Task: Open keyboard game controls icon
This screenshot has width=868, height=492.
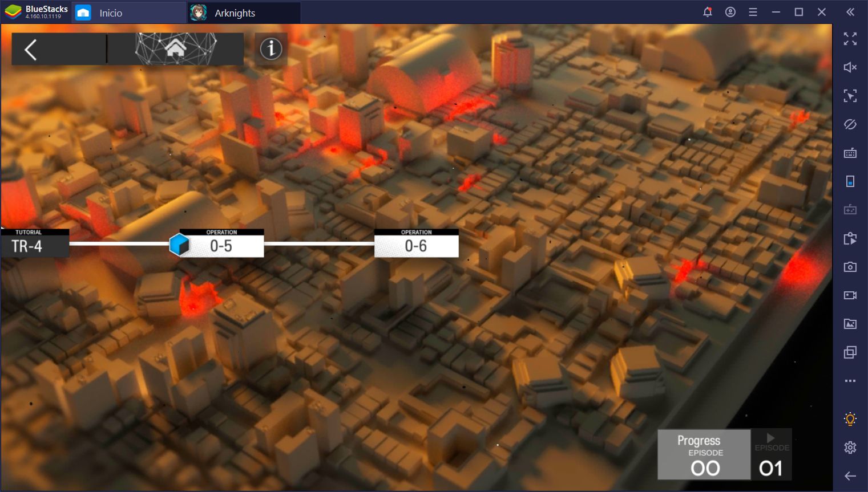Action: point(850,153)
